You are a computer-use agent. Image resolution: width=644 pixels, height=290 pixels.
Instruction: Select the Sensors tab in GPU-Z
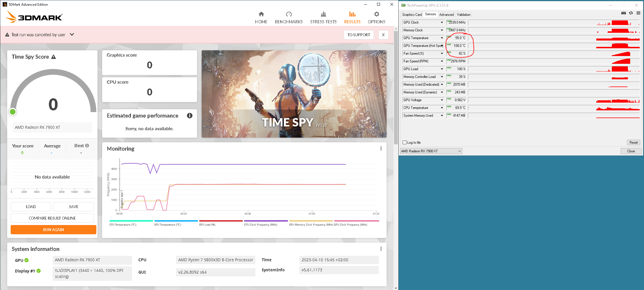(x=431, y=14)
